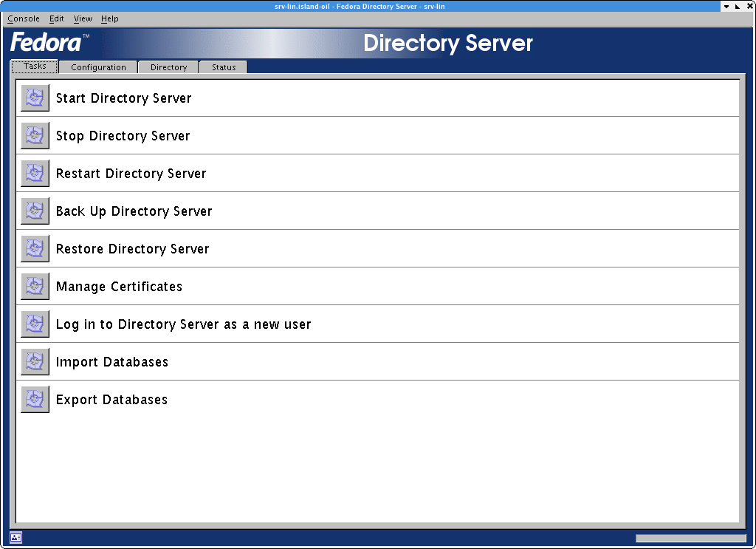Click the 'Restart Directory Server' label

tap(131, 174)
